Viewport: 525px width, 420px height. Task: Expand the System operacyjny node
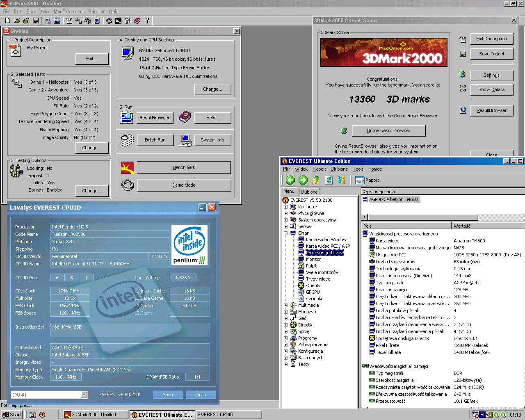pos(285,220)
